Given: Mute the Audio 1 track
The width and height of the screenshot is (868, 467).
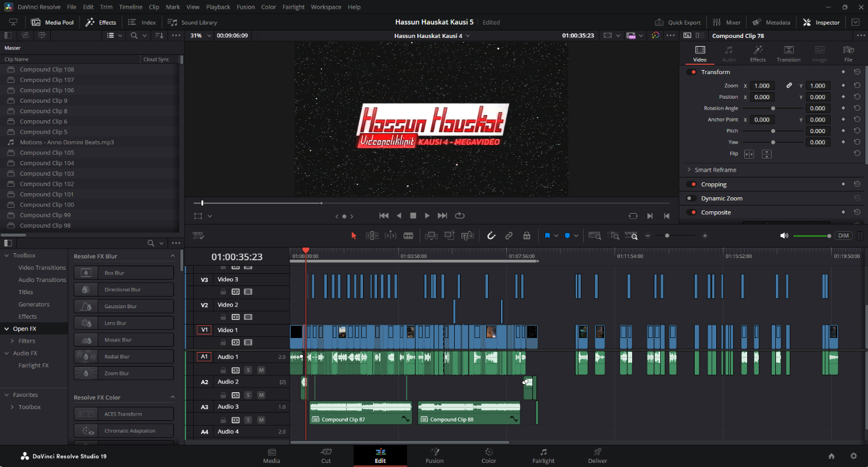Looking at the screenshot, I should point(261,370).
